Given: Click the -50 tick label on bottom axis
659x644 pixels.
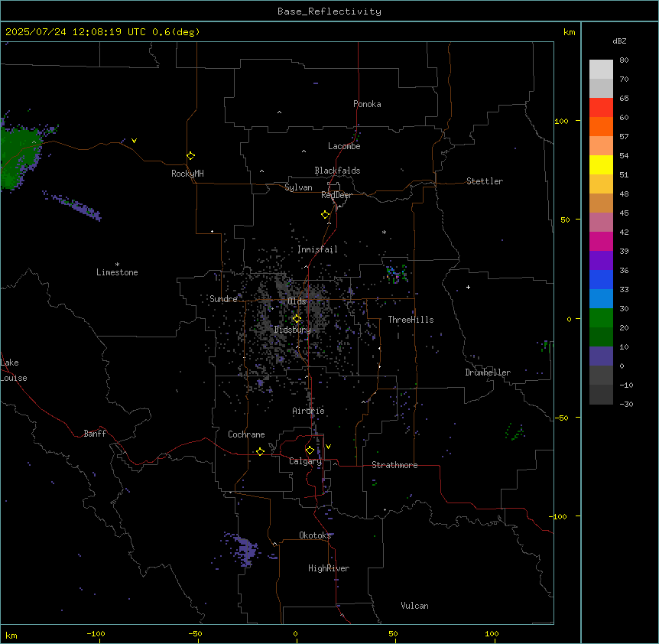Looking at the screenshot, I should [195, 633].
